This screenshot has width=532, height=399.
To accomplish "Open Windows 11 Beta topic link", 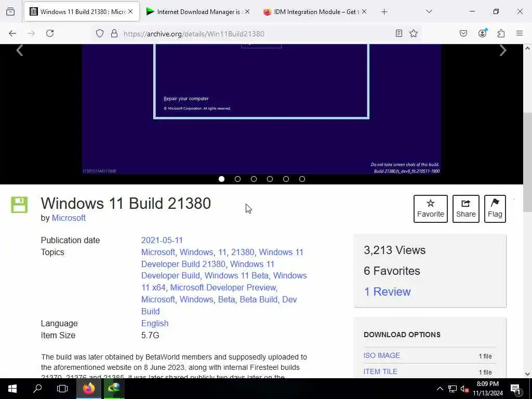I will 236,275.
